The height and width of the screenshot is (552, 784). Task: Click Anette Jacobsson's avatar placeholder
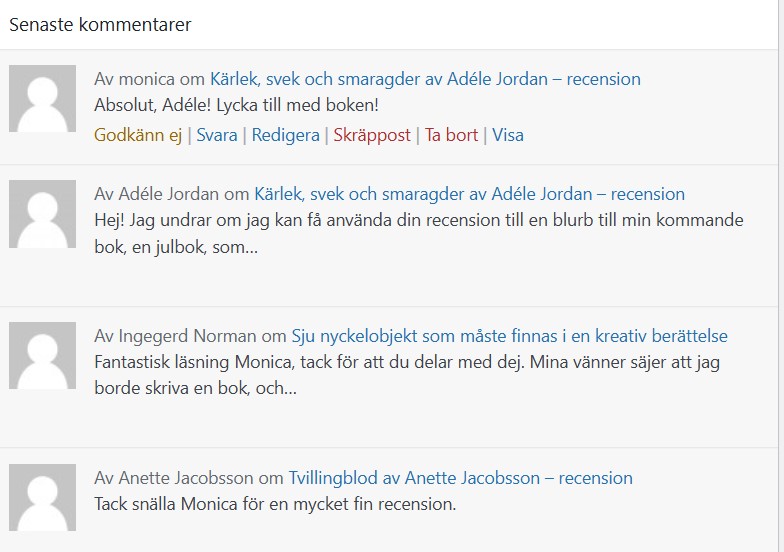tap(42, 498)
